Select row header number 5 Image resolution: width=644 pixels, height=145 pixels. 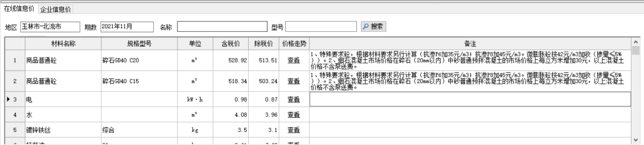pyautogui.click(x=15, y=130)
